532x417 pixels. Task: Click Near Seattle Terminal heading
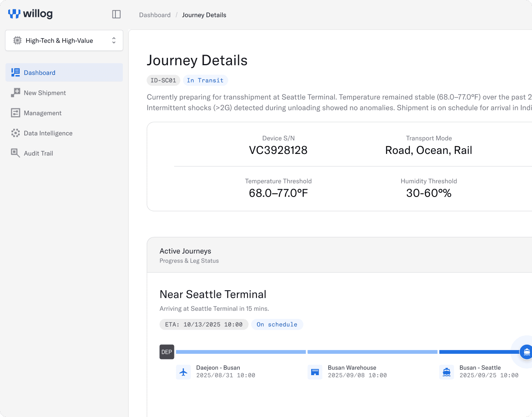pyautogui.click(x=213, y=294)
